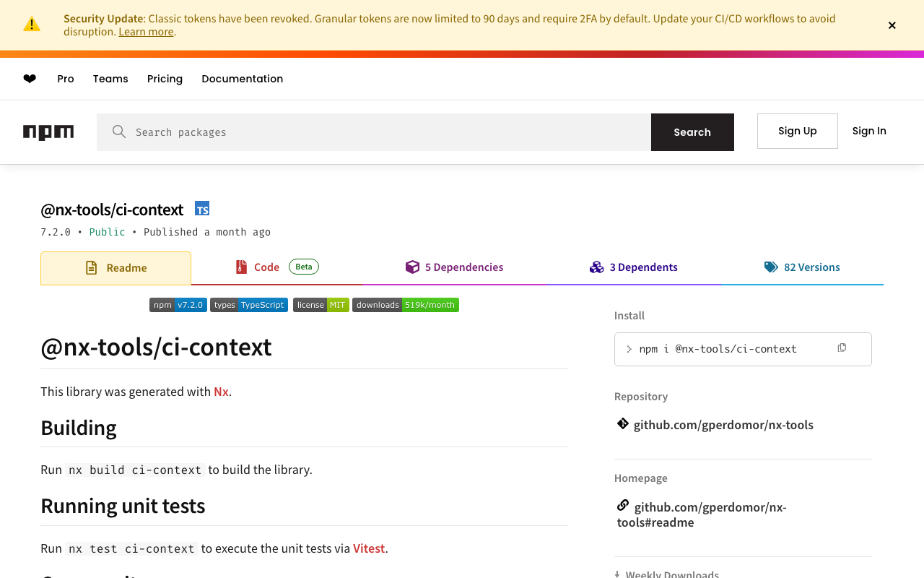The height and width of the screenshot is (578, 924).
Task: Open the Nx link in readme
Action: coord(221,392)
